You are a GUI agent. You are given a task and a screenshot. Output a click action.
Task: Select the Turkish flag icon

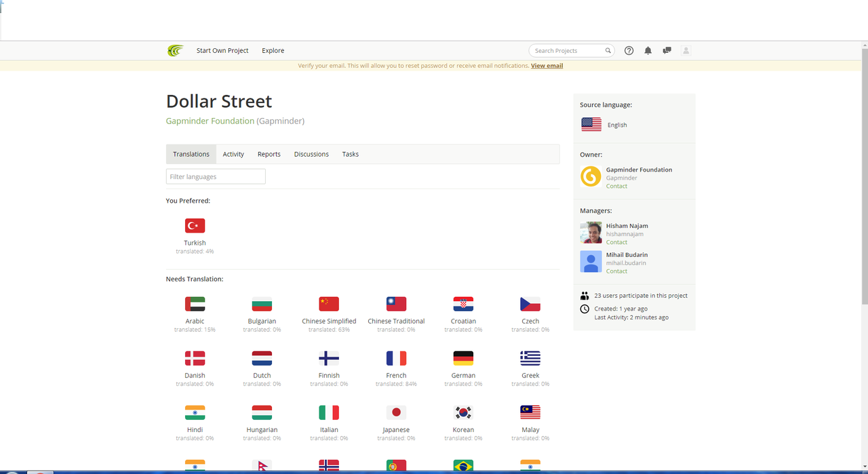(x=195, y=226)
